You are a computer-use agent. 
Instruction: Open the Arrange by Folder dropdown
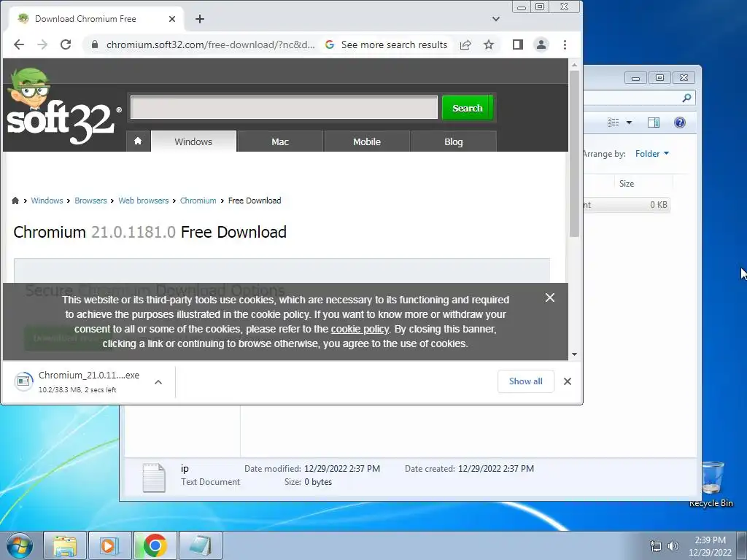(651, 153)
